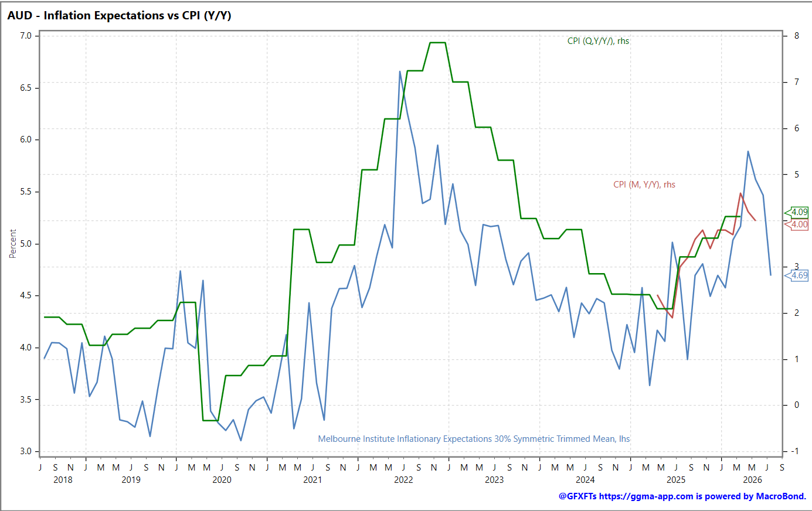Open the https://ggma-app.com link in the footer
Image resolution: width=812 pixels, height=511 pixels.
pos(646,496)
